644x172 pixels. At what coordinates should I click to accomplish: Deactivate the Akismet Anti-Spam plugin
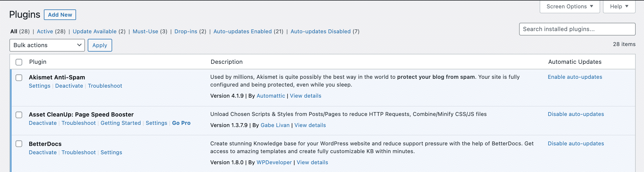(x=69, y=86)
